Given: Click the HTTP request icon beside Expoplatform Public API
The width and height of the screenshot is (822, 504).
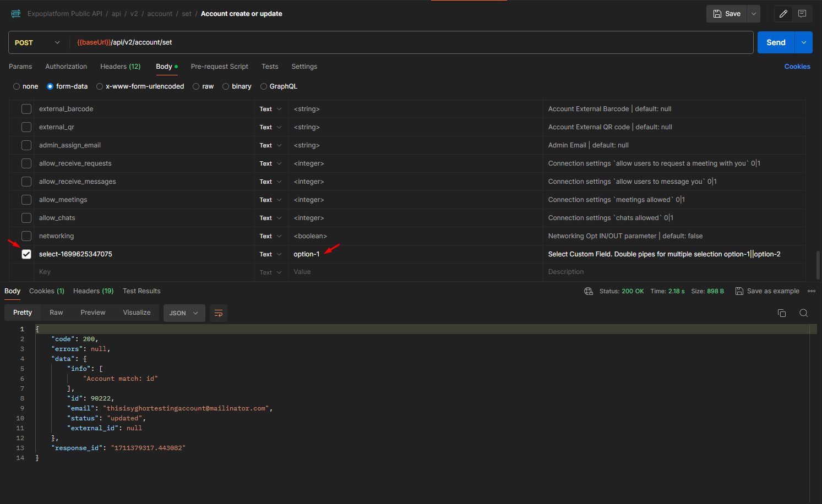Looking at the screenshot, I should pos(16,13).
